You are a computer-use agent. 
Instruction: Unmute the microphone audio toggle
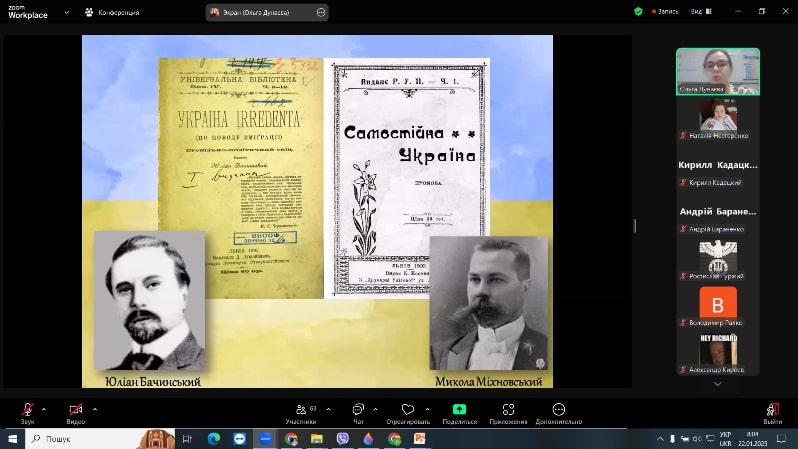pos(27,409)
